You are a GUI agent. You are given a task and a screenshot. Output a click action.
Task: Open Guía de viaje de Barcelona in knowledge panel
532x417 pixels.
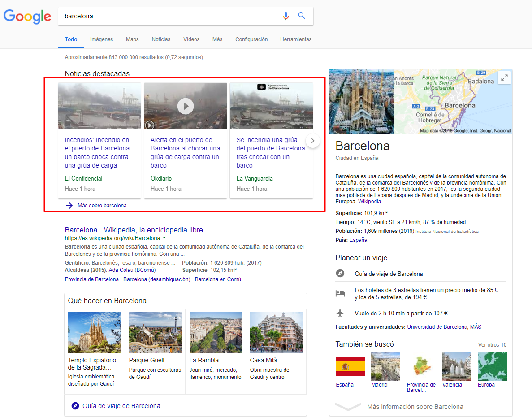[x=389, y=274]
